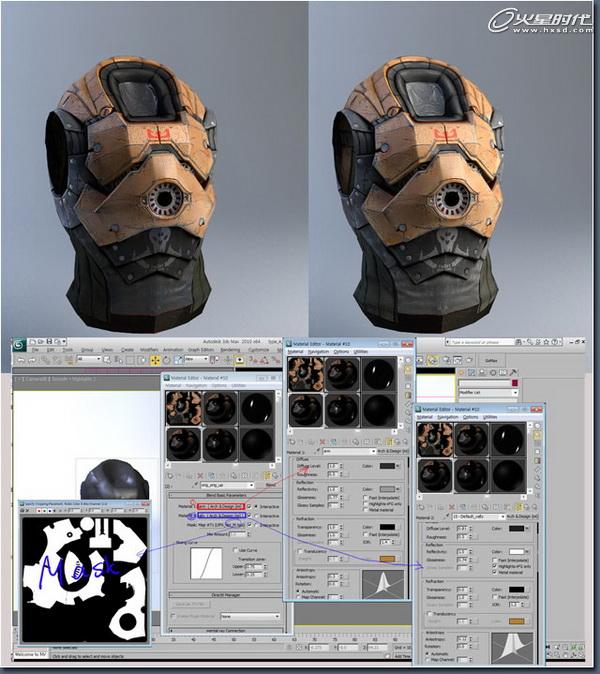Click the red-outlined Material 1 Arch & Design button
This screenshot has height=674, width=600.
221,506
